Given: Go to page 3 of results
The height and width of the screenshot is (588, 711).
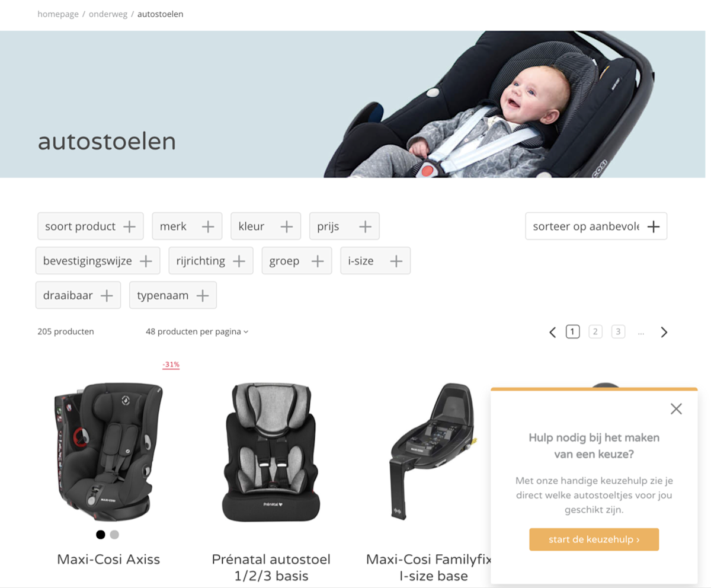Looking at the screenshot, I should tap(619, 332).
